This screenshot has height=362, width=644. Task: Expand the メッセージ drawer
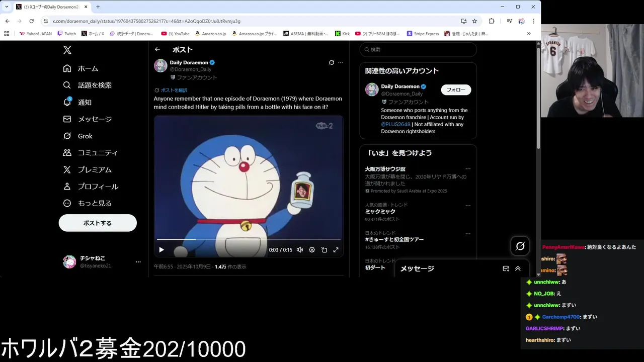click(518, 268)
